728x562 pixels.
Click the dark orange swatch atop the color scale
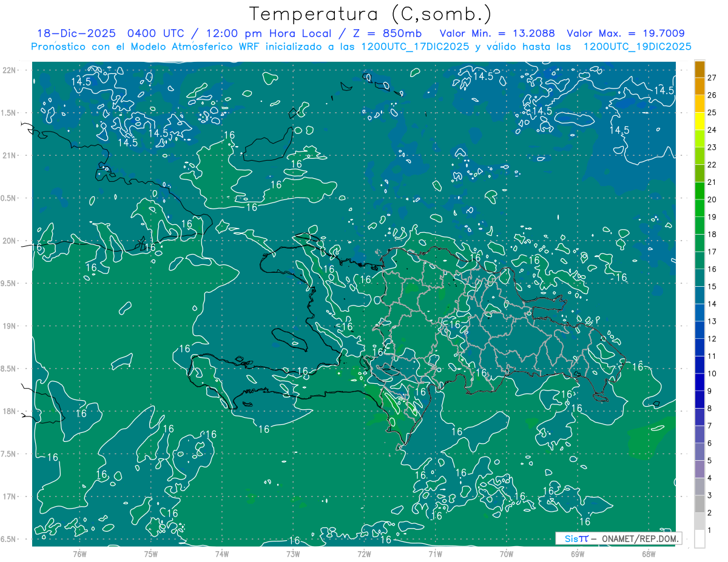click(699, 69)
